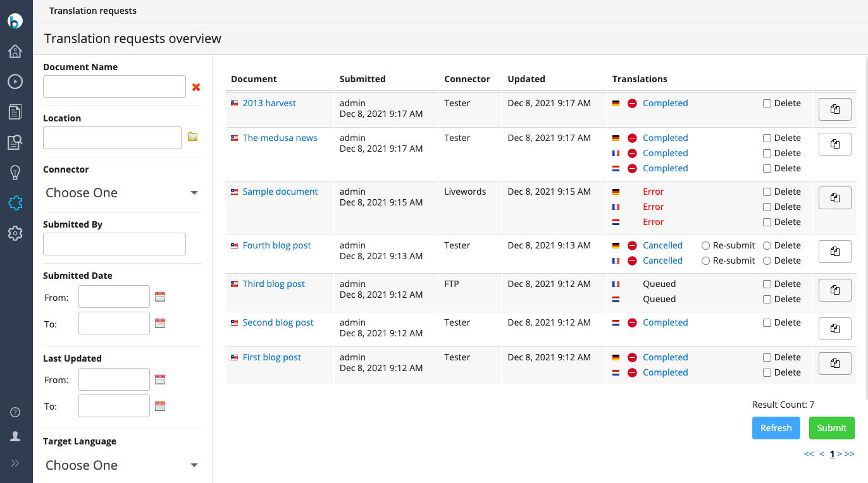The height and width of the screenshot is (483, 868).
Task: Open calendar for Submitted Date From field
Action: [160, 297]
